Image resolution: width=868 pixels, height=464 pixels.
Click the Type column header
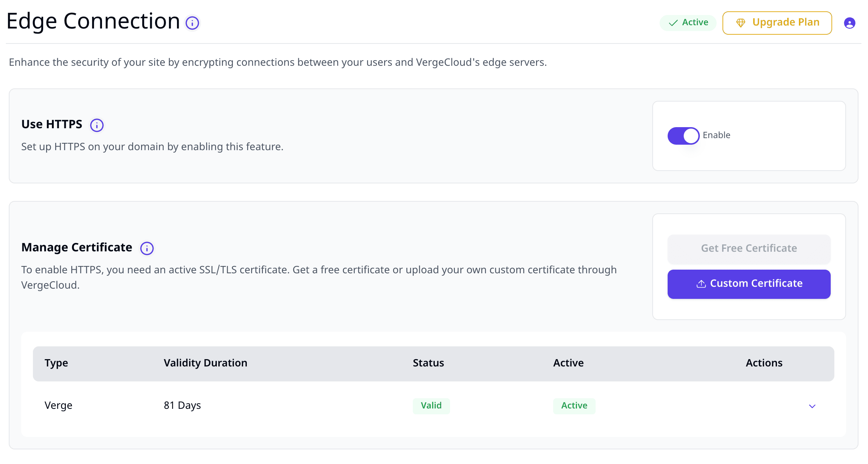[x=56, y=363]
